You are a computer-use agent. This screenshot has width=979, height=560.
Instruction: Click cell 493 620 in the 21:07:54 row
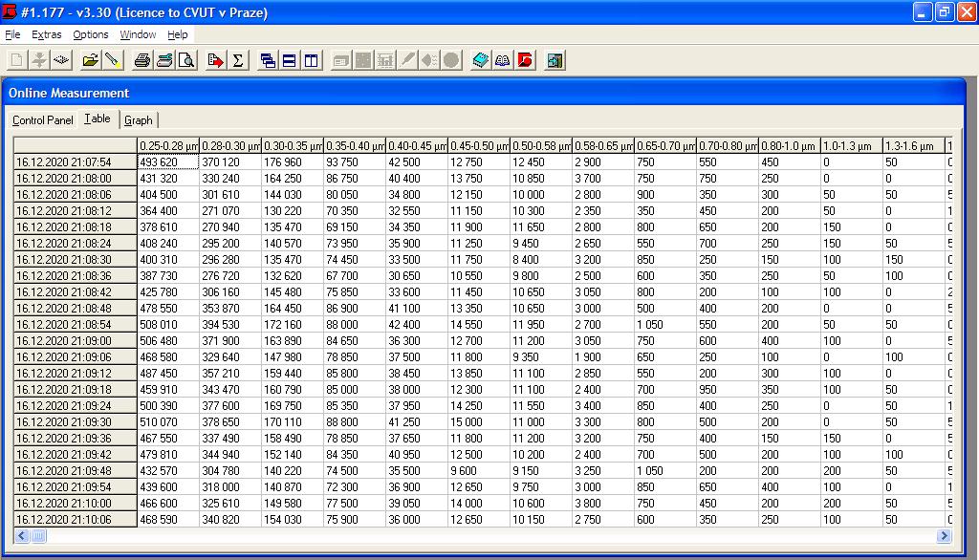[168, 162]
